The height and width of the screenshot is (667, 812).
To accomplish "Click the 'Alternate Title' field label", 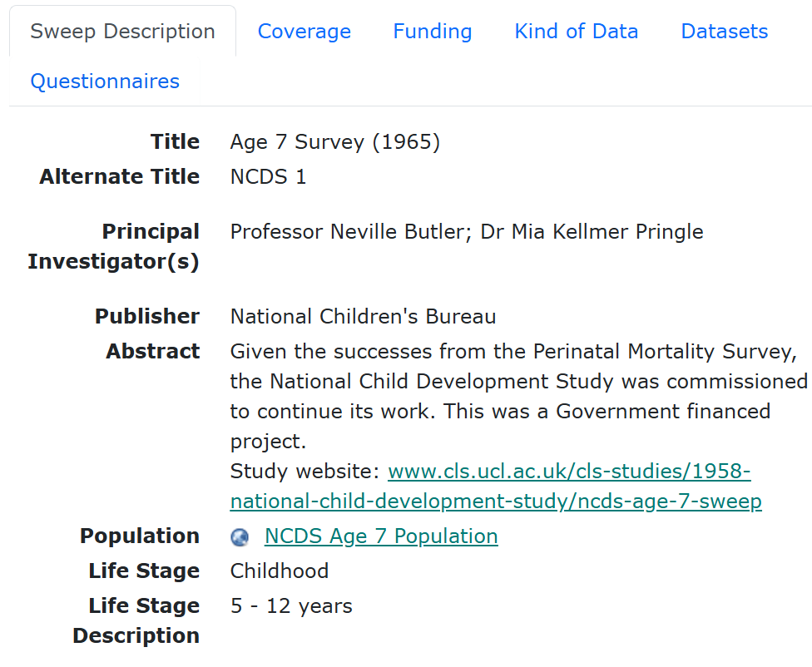I will (119, 177).
